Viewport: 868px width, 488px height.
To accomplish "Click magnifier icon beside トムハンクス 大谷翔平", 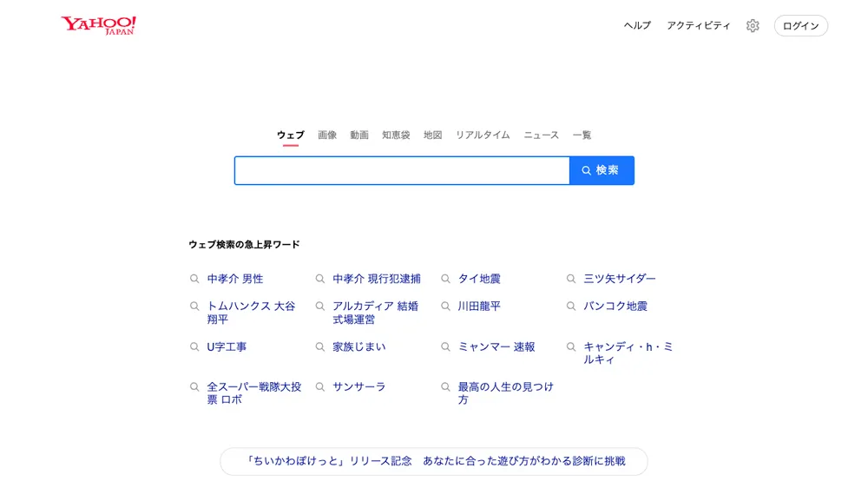I will coord(194,307).
